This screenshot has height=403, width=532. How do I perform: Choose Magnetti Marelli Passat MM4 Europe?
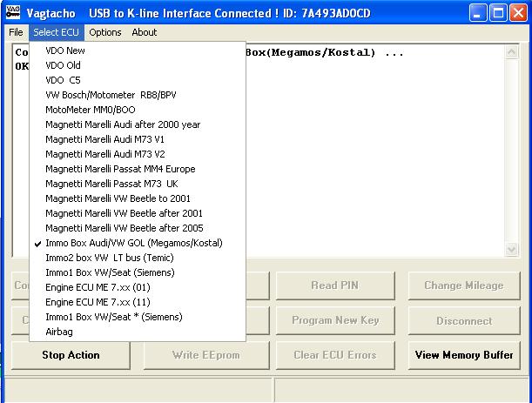pos(138,169)
